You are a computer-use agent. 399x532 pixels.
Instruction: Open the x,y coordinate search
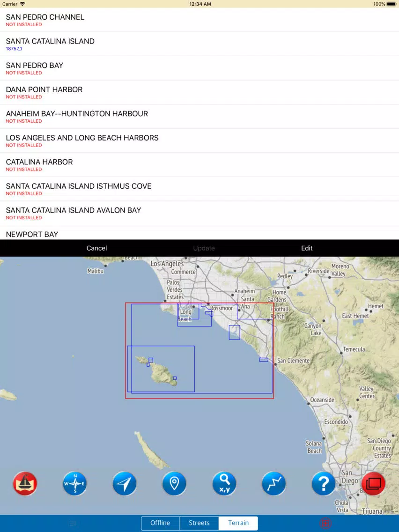tap(224, 483)
